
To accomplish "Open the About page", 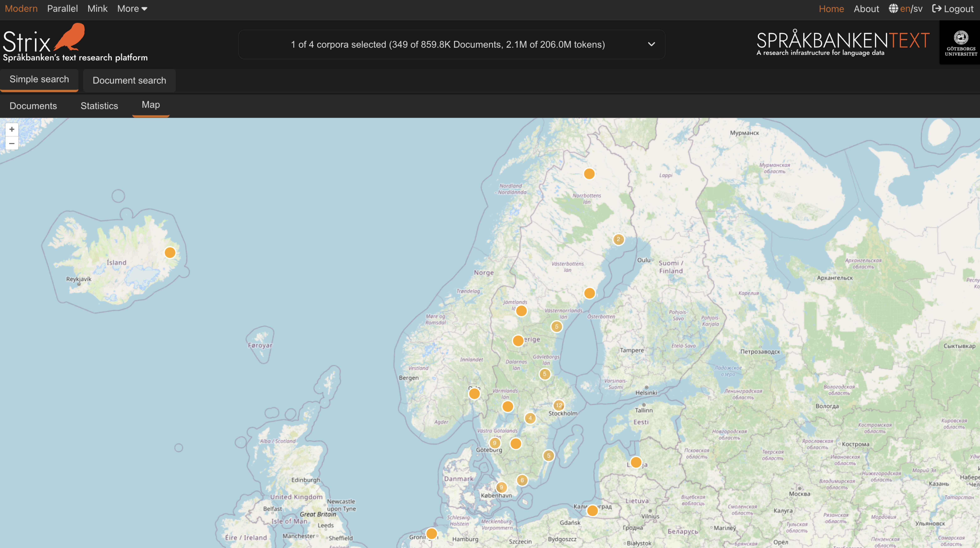I will click(866, 9).
